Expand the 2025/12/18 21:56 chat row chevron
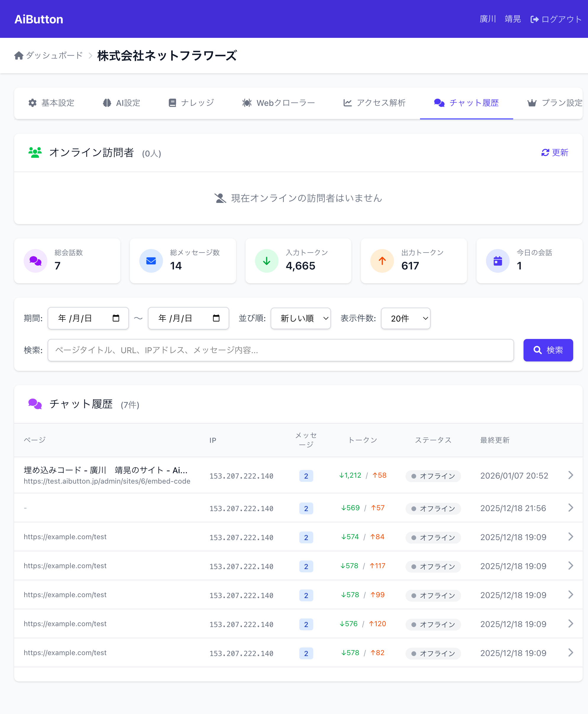This screenshot has width=588, height=714. [x=570, y=508]
